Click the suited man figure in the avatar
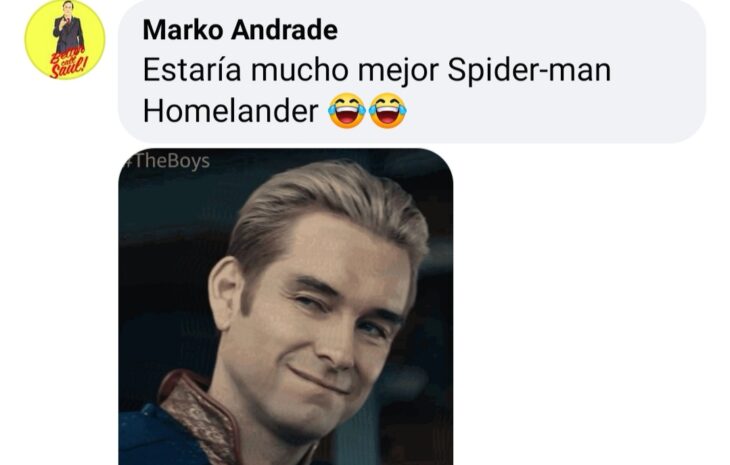 (x=68, y=26)
